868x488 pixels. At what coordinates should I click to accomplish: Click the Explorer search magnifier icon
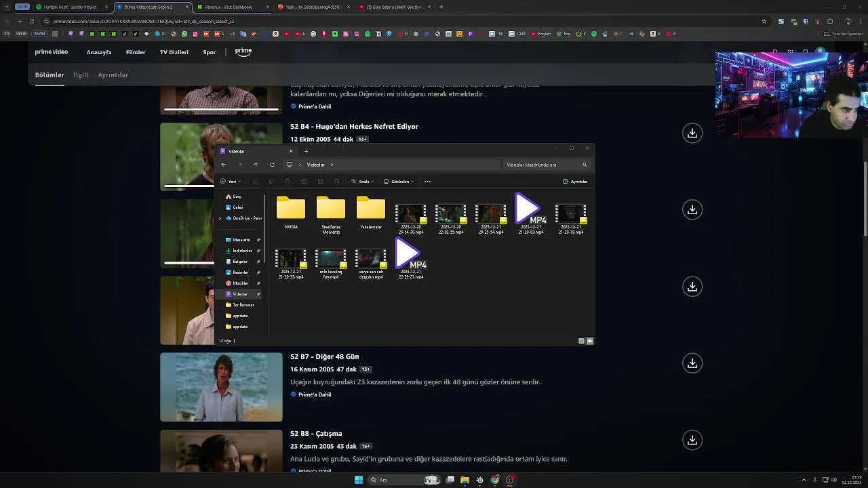tap(585, 165)
